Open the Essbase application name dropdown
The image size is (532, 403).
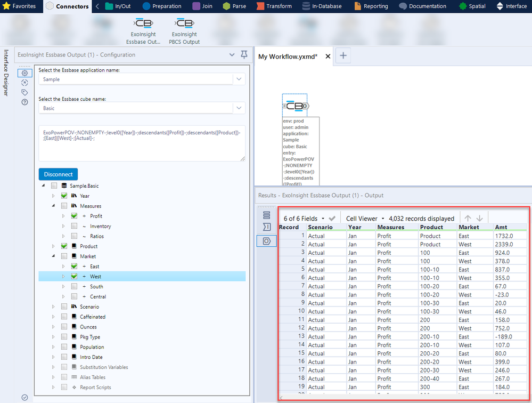(239, 79)
